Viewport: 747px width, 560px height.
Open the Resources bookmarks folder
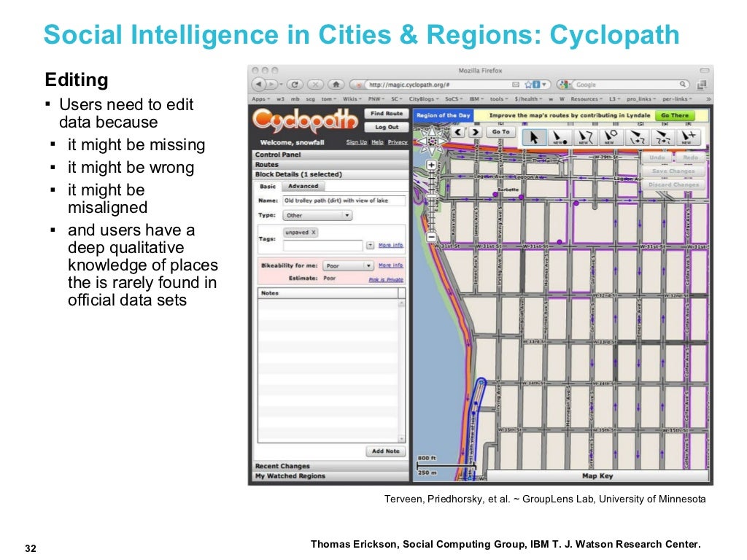[587, 99]
